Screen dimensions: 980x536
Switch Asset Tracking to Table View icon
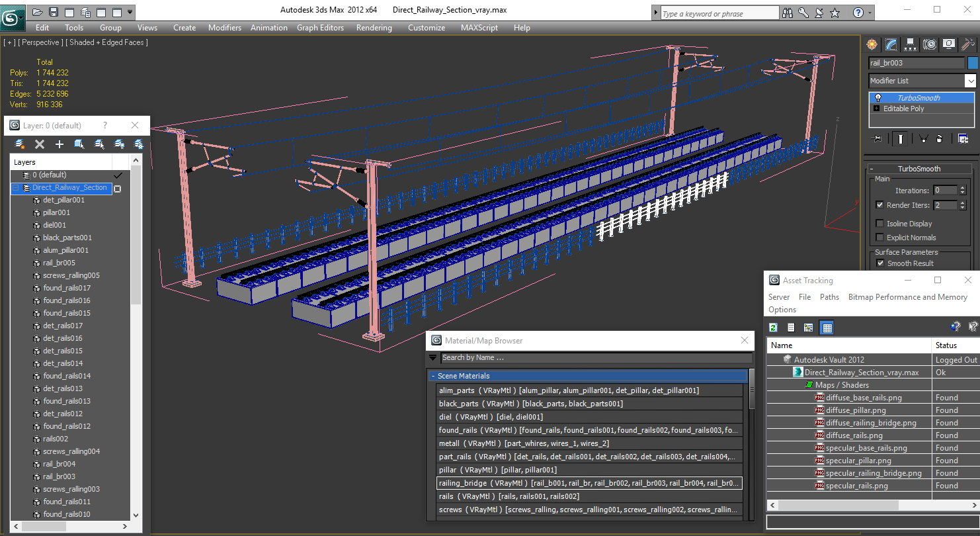click(827, 327)
